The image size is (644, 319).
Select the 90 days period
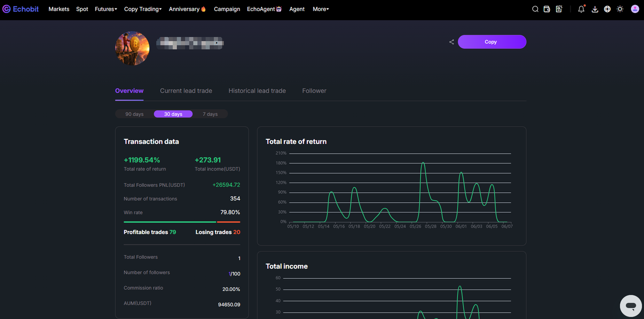(x=134, y=114)
